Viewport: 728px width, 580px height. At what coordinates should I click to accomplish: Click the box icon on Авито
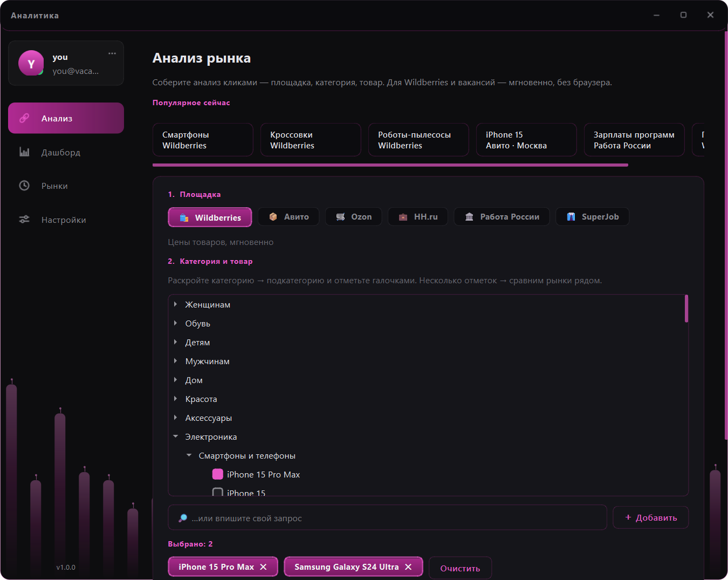[x=273, y=217]
